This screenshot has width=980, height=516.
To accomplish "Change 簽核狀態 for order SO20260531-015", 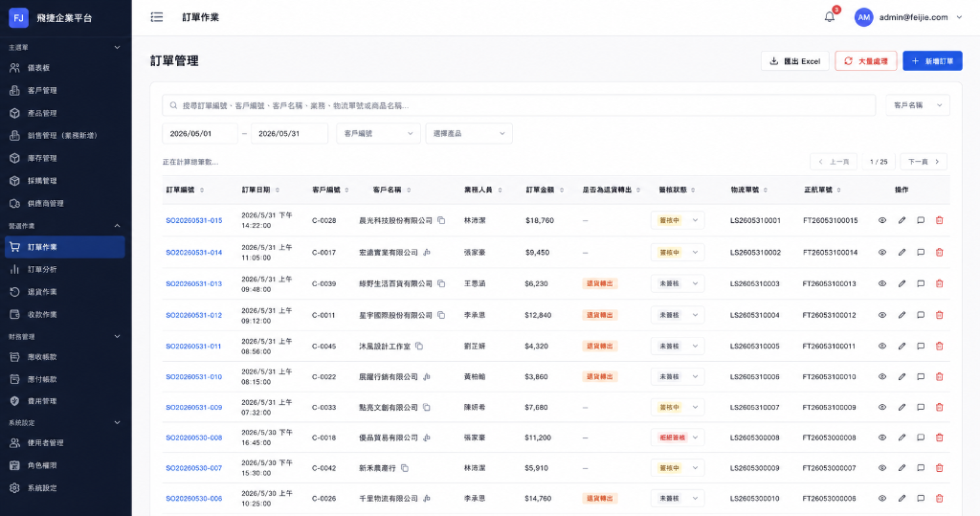I will (677, 221).
